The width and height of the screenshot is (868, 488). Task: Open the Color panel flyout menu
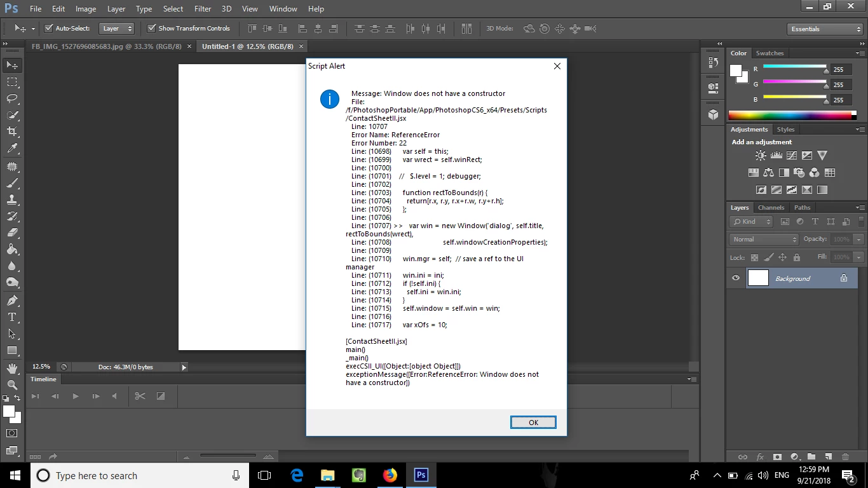pos(860,53)
